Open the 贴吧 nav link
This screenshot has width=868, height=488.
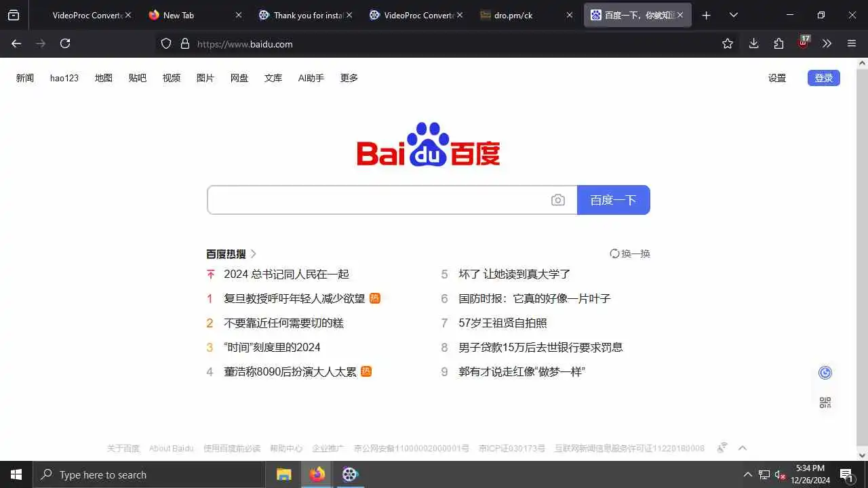click(x=138, y=78)
